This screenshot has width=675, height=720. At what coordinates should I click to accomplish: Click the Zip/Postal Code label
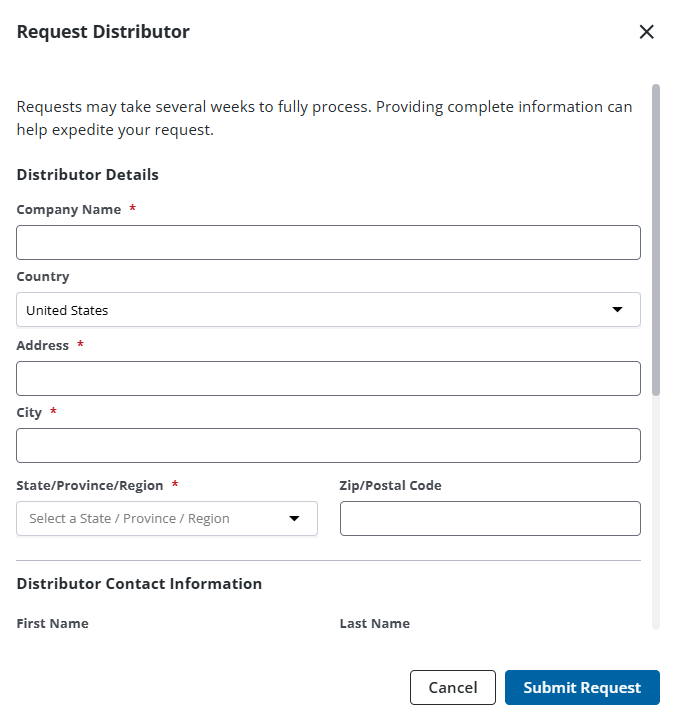[390, 485]
